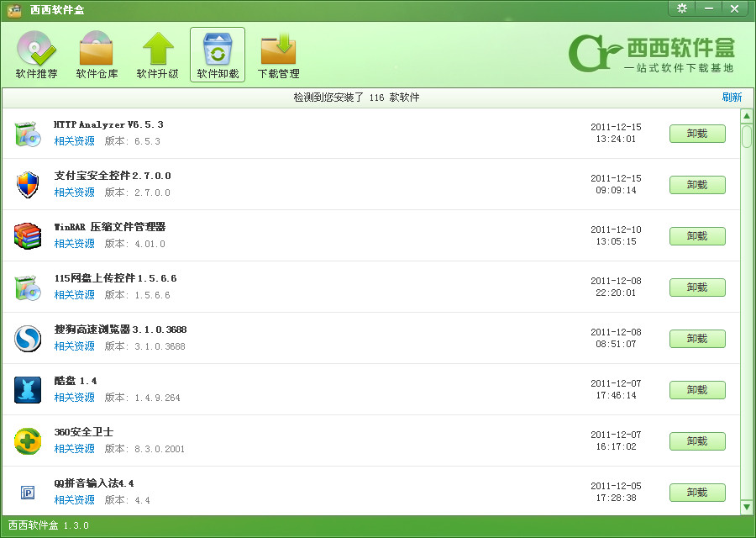Screen dimensions: 756x538
Task: Select the 360安全卫士 title text
Action: (84, 432)
